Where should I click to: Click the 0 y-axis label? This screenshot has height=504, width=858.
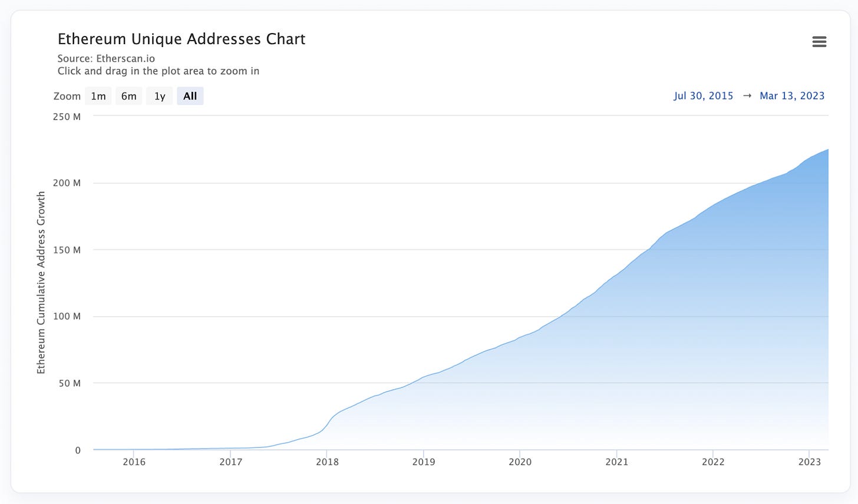coord(77,449)
